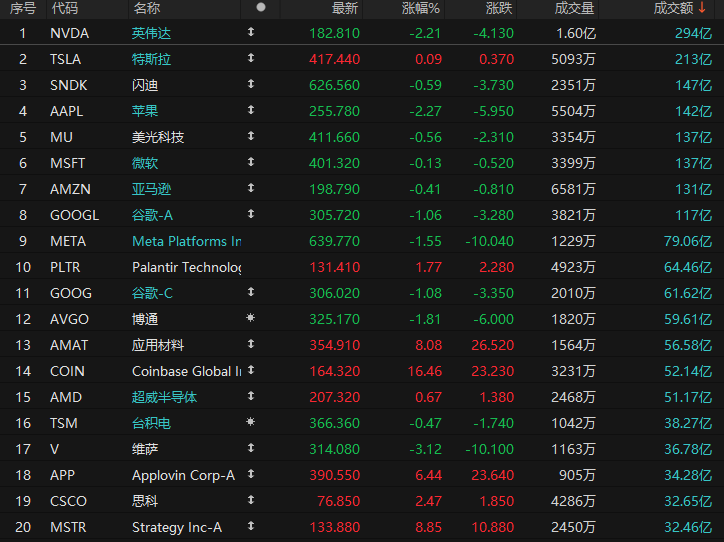The height and width of the screenshot is (542, 724).
Task: Select the 应用材料 name cell
Action: (x=158, y=345)
